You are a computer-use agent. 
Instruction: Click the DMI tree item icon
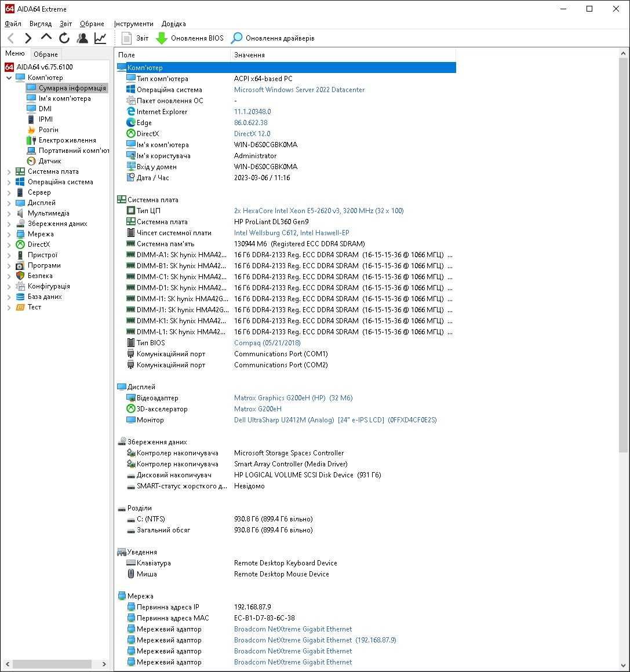pyautogui.click(x=31, y=109)
